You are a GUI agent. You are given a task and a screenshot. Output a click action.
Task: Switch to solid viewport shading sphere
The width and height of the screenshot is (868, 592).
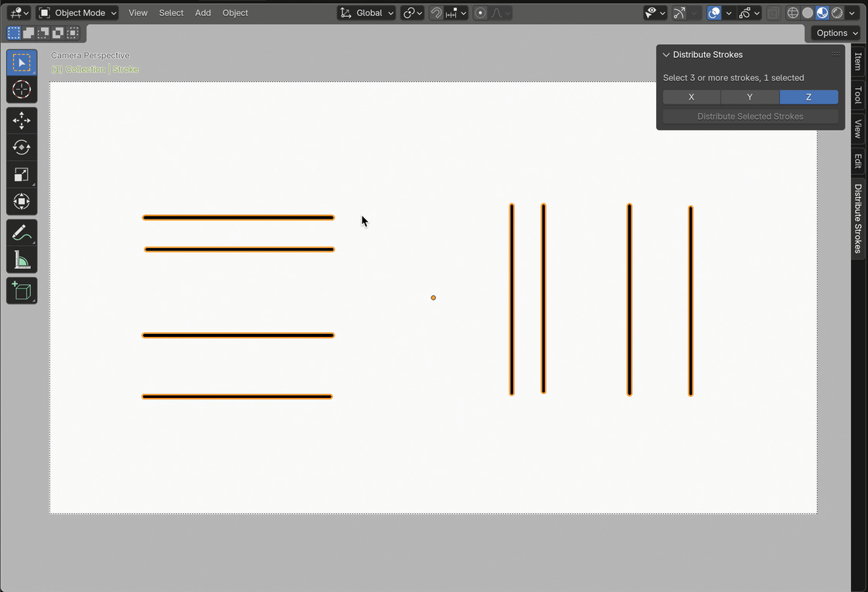click(808, 13)
